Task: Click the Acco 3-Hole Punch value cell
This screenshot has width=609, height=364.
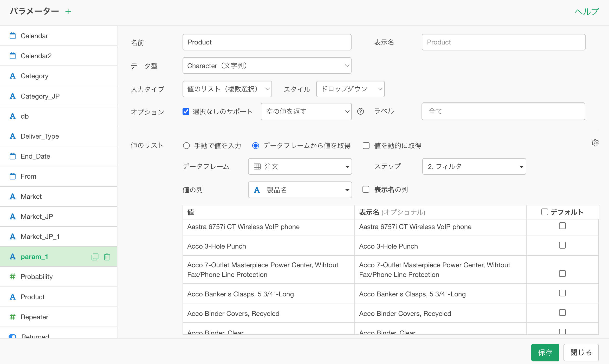Action: coord(269,246)
